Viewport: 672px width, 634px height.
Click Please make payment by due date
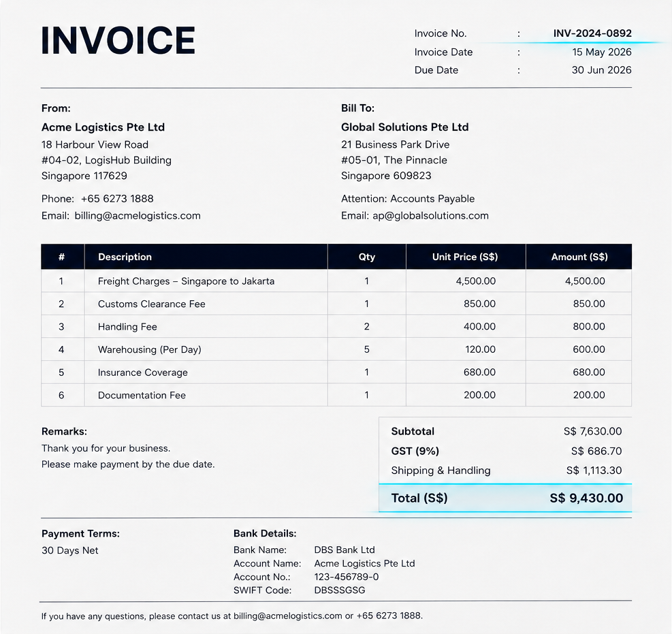click(128, 464)
